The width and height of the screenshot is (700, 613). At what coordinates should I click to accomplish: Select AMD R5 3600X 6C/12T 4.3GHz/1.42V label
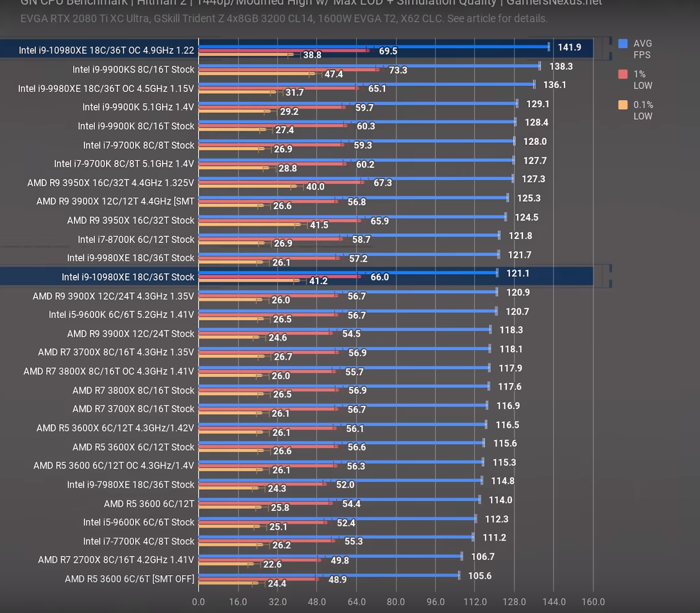115,428
